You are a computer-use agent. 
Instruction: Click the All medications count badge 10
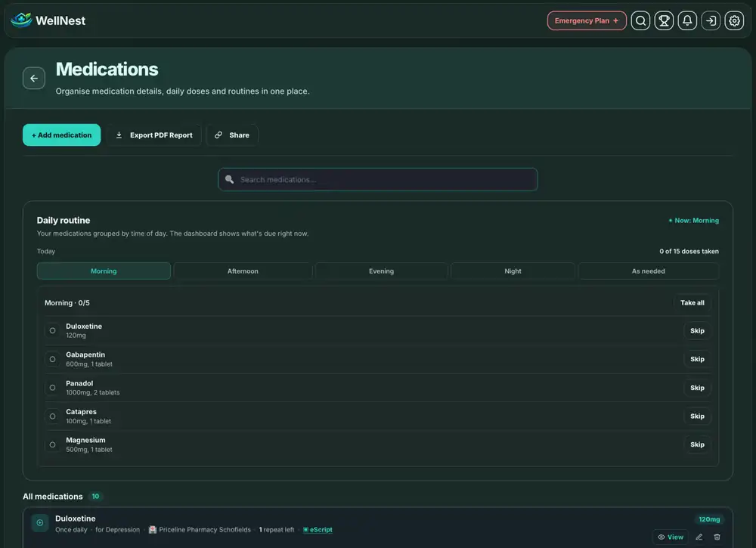click(95, 496)
